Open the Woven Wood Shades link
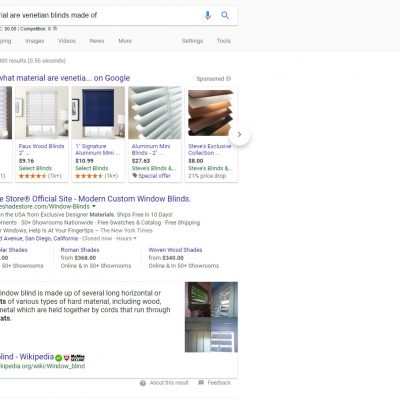The height and width of the screenshot is (400, 400). 175,250
